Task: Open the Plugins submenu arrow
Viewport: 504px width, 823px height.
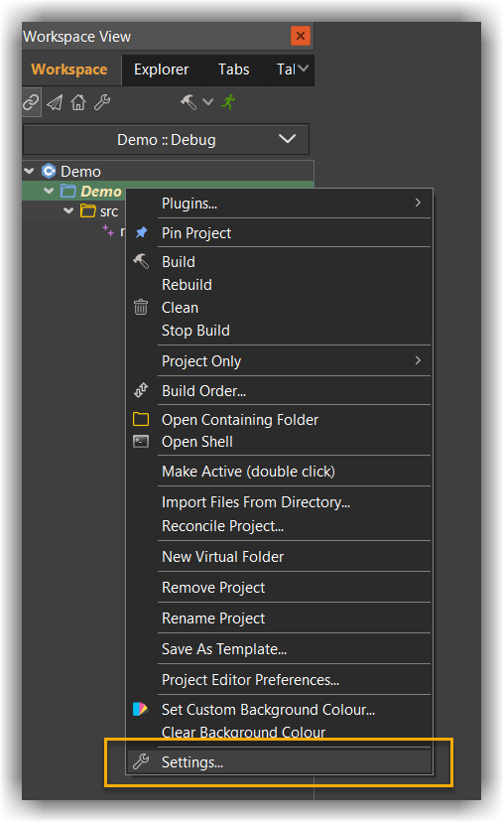Action: pos(418,203)
